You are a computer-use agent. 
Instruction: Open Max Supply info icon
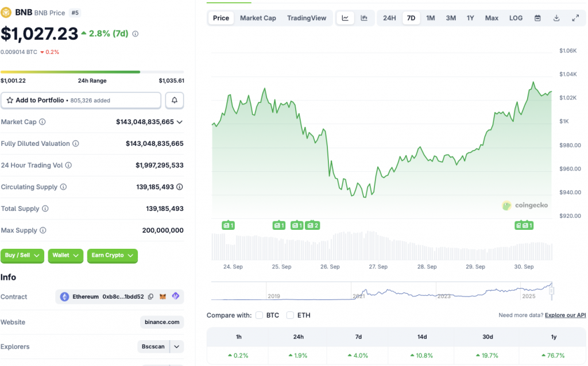[42, 230]
